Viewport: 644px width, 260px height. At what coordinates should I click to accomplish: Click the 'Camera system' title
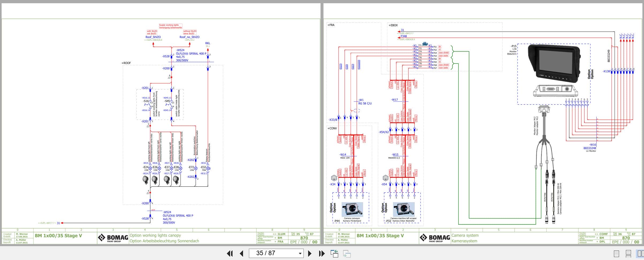465,235
